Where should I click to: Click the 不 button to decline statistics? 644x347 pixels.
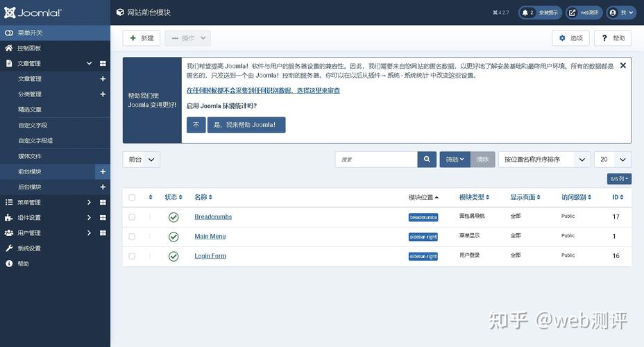pos(196,125)
